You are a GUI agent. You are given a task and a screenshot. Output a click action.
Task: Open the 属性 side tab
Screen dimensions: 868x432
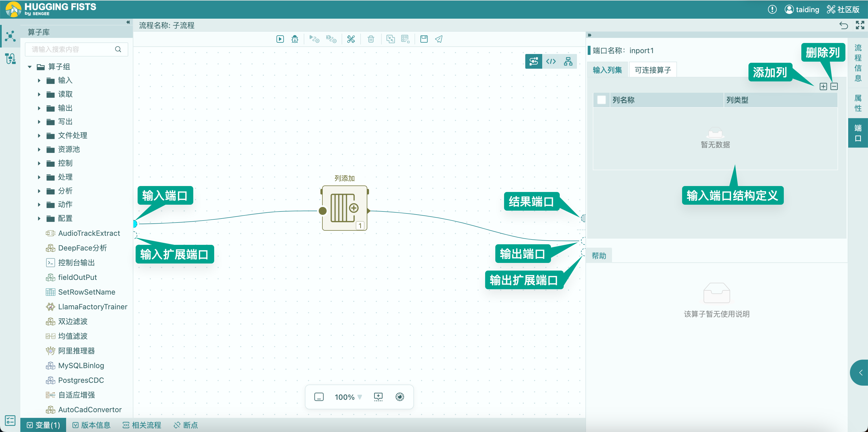(858, 103)
